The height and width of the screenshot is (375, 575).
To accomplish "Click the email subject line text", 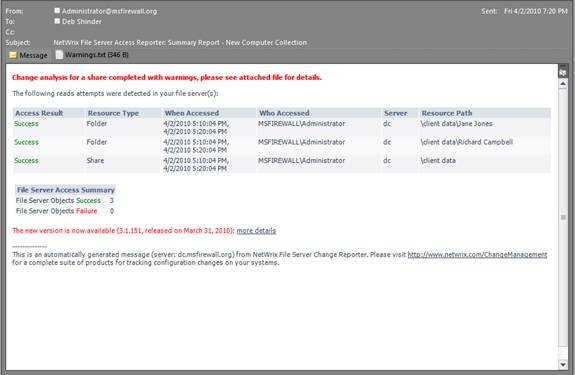I will click(180, 43).
